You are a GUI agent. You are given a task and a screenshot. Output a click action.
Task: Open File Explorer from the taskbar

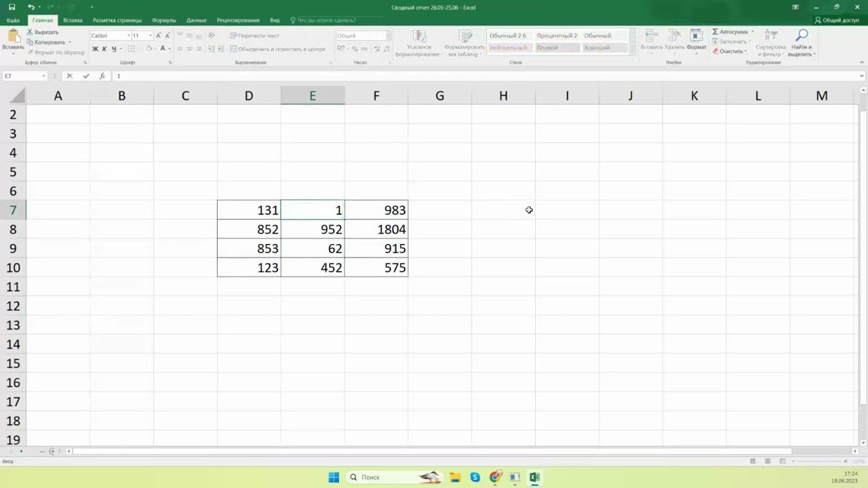[455, 477]
